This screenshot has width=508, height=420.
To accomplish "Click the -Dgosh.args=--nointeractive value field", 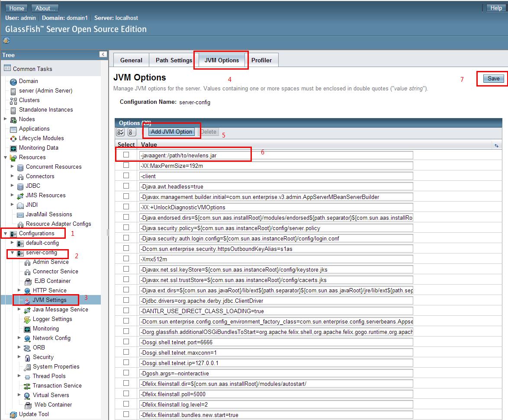I will click(x=276, y=373).
